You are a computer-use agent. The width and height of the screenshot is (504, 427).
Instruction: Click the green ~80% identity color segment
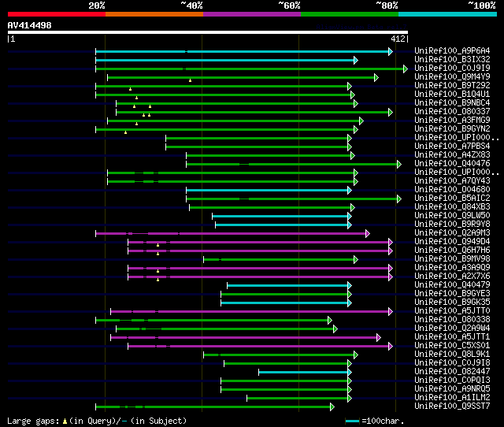[350, 14]
